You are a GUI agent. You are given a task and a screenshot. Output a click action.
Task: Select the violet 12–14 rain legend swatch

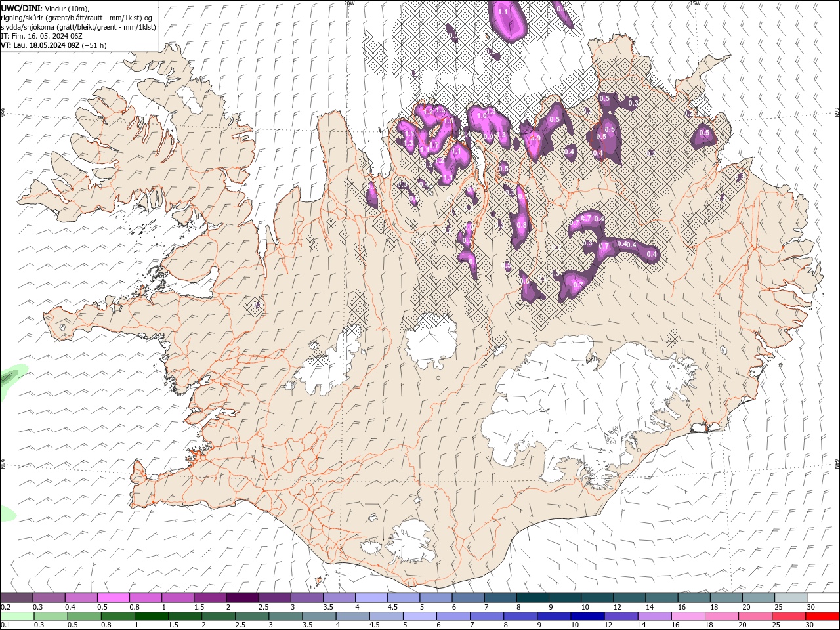tap(621, 616)
